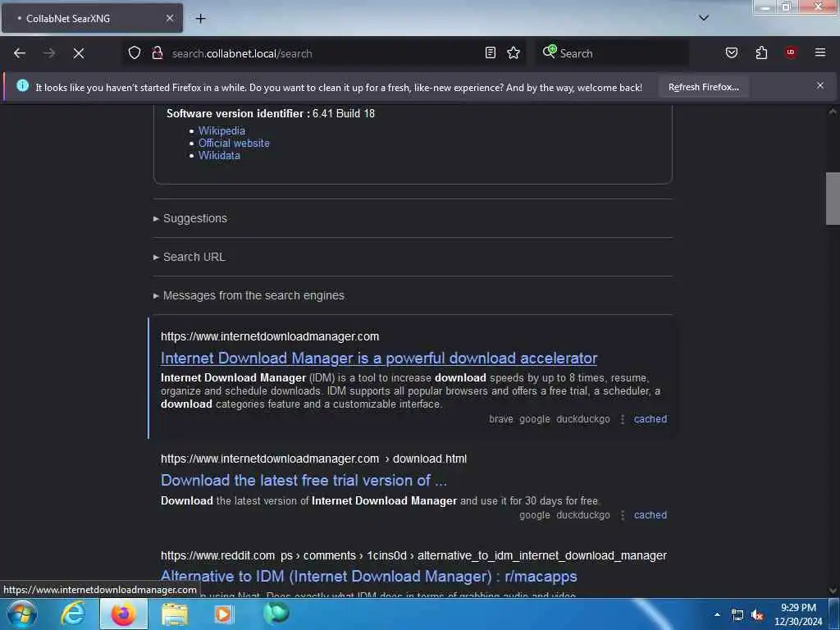Dismiss the Firefox refresh notification bar
Screen dimensions: 840x630
[x=820, y=85]
